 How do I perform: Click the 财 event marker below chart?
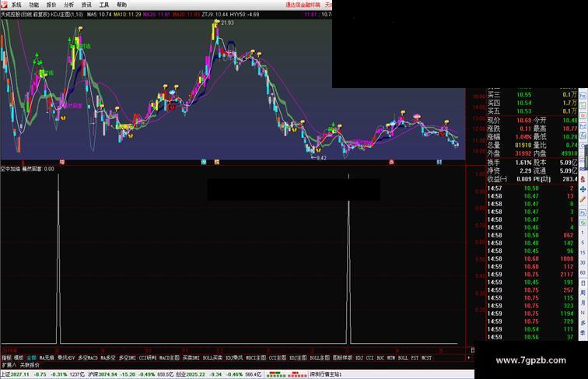(439, 162)
